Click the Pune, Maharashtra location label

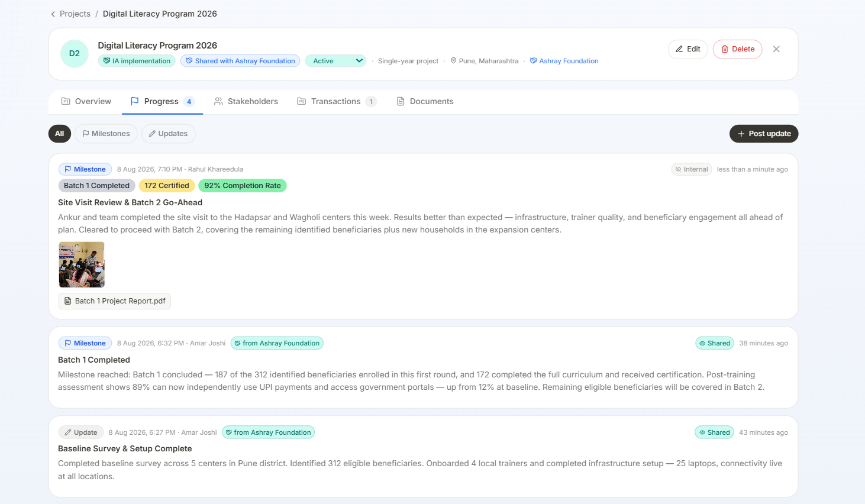click(485, 61)
